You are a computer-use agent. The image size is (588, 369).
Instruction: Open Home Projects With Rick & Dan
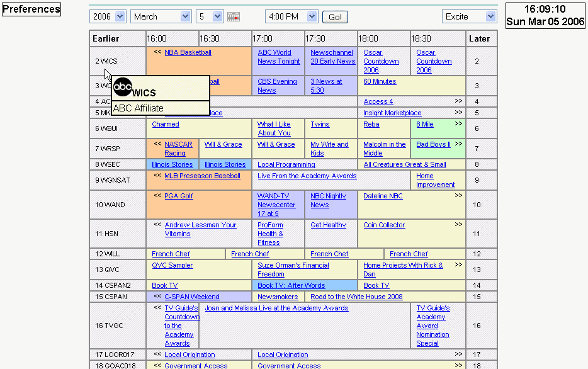tap(403, 270)
